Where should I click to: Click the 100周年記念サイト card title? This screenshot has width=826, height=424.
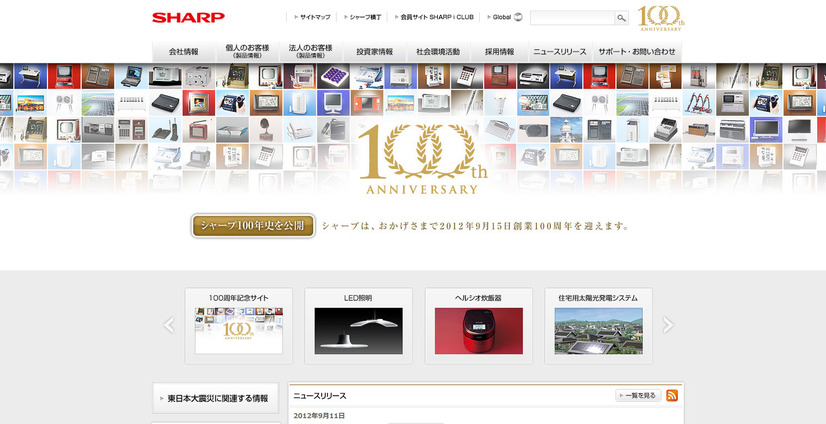click(239, 298)
